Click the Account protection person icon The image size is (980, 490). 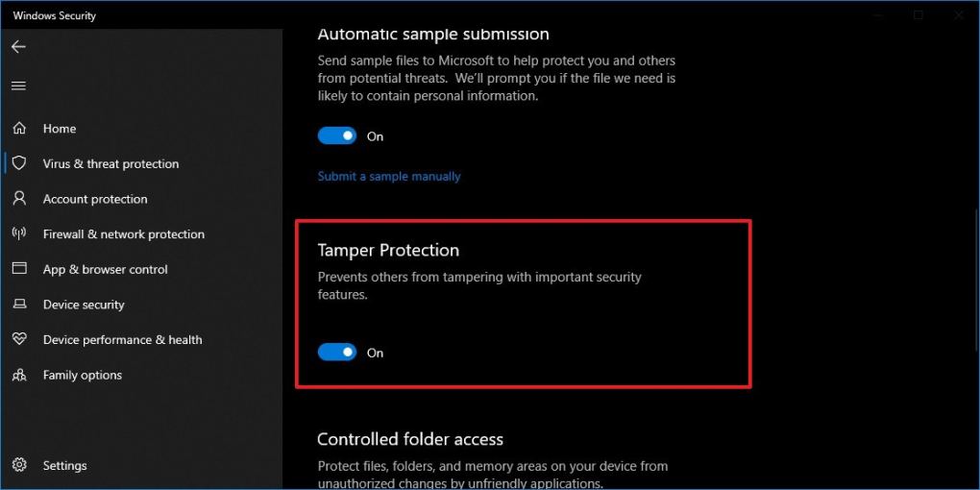coord(19,199)
